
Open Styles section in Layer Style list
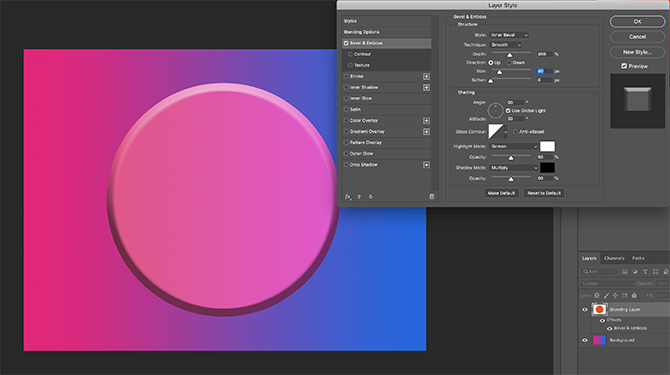(386, 21)
